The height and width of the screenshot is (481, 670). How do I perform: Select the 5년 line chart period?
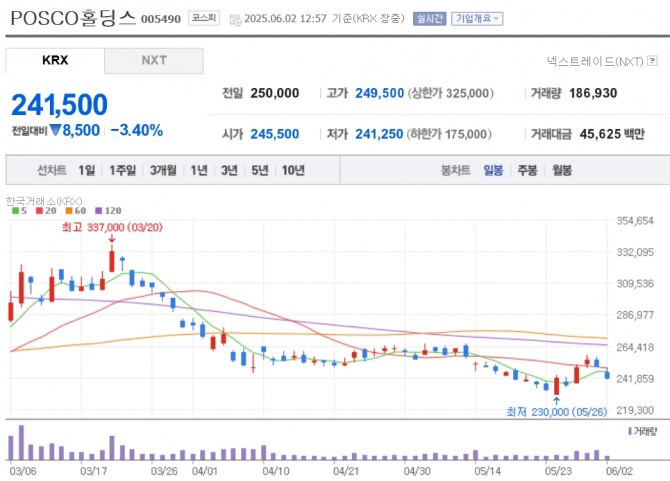(x=259, y=170)
